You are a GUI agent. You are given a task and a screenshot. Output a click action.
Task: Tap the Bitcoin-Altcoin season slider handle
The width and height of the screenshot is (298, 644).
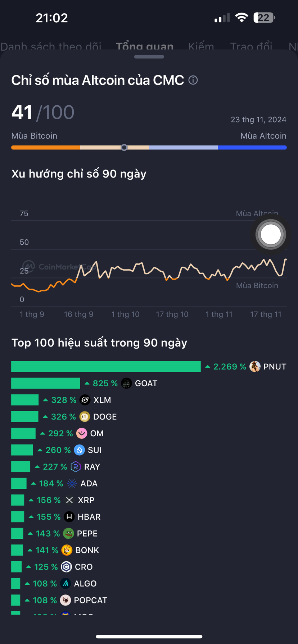coord(124,147)
